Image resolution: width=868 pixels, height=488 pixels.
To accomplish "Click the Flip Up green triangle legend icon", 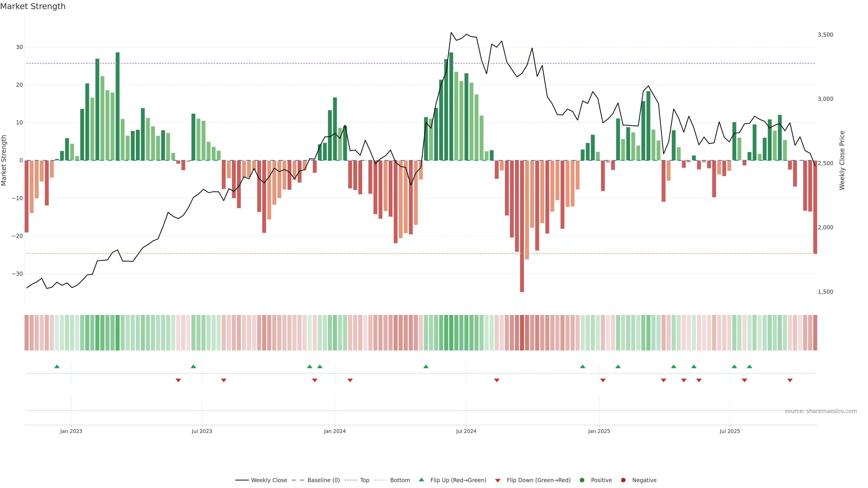I will [x=421, y=480].
